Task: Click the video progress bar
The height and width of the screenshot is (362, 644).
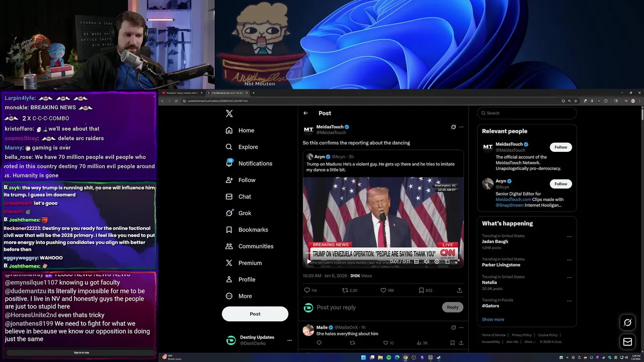Action: (x=383, y=253)
